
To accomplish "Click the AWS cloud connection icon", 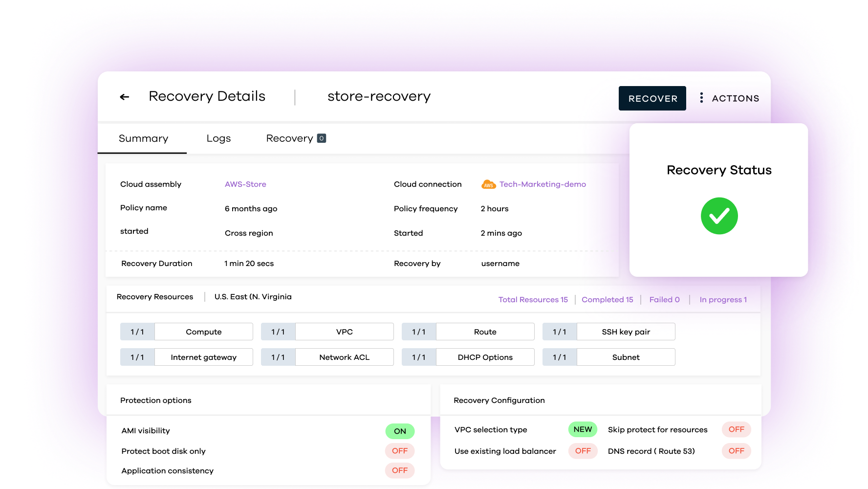I will 488,184.
